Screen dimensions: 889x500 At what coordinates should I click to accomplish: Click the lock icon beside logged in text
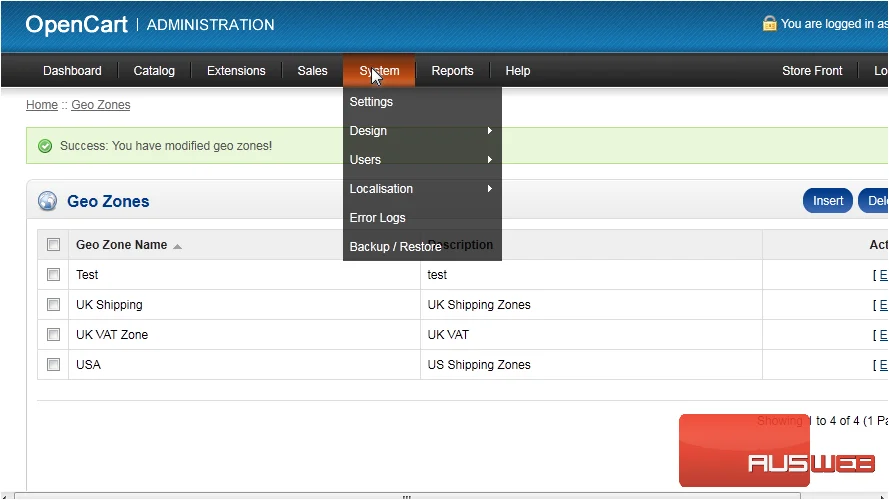[769, 23]
